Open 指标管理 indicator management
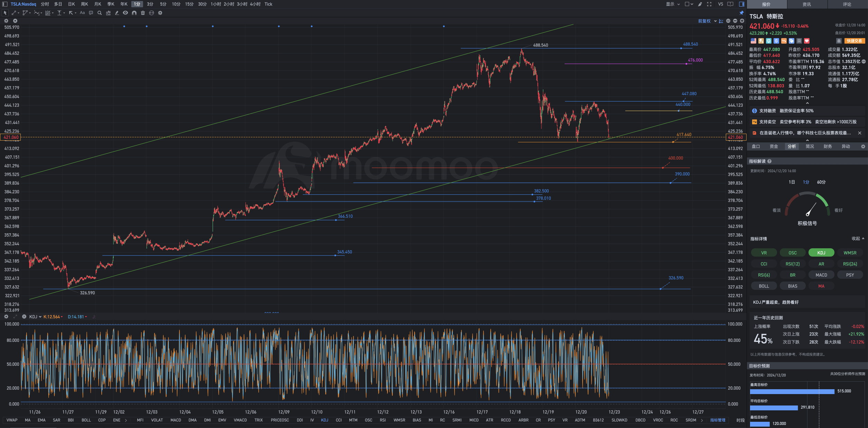Image resolution: width=868 pixels, height=428 pixels. click(718, 420)
